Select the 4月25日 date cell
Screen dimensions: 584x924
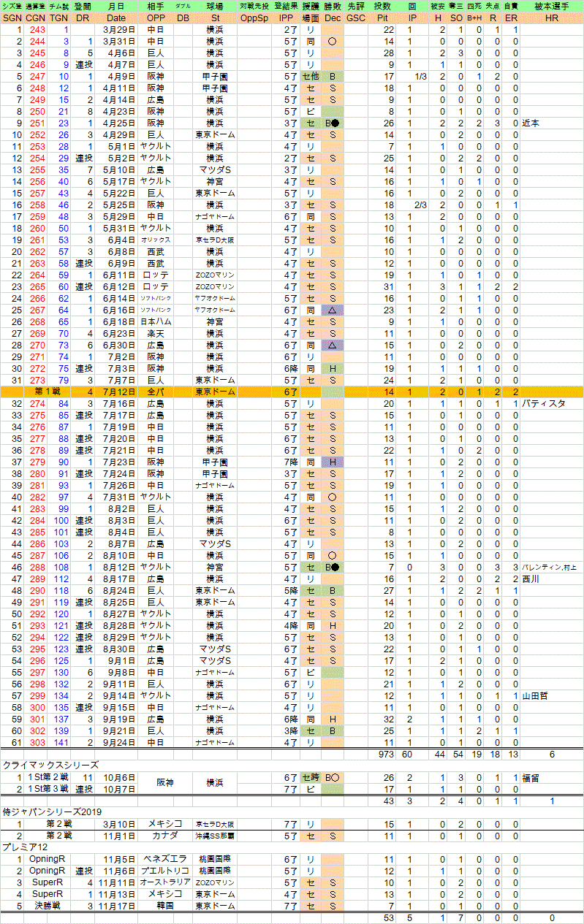115,123
